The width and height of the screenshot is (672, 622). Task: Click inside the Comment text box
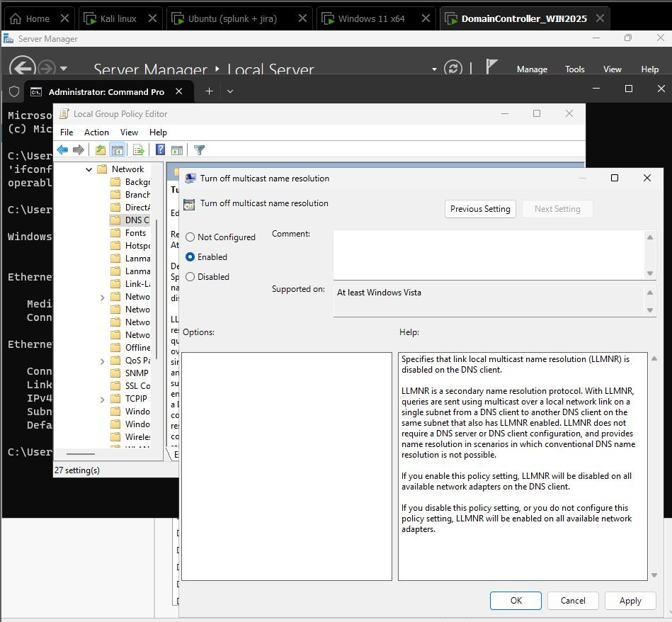[x=489, y=255]
